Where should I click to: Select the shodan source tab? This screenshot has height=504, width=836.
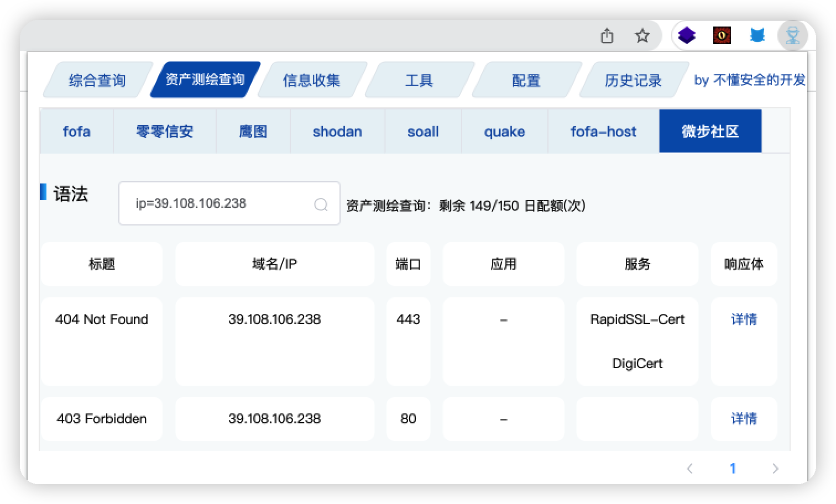tap(337, 132)
